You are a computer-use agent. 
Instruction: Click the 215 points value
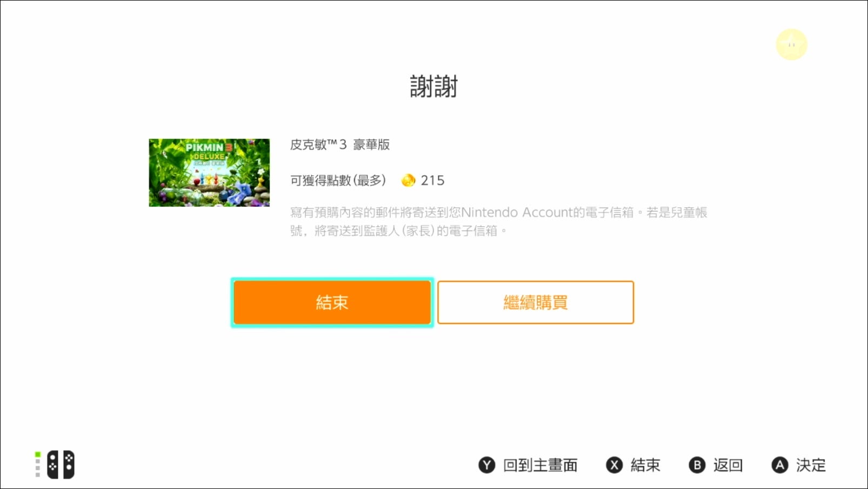[x=432, y=180]
